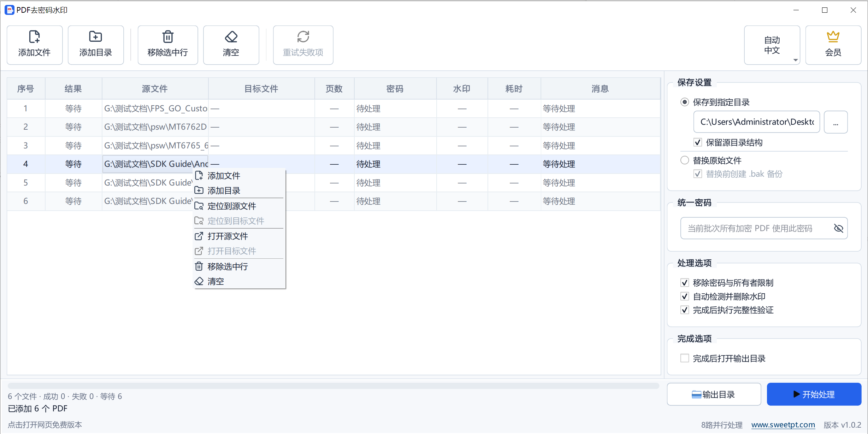This screenshot has width=868, height=434.
Task: Click the overall progress bar
Action: coord(333,386)
